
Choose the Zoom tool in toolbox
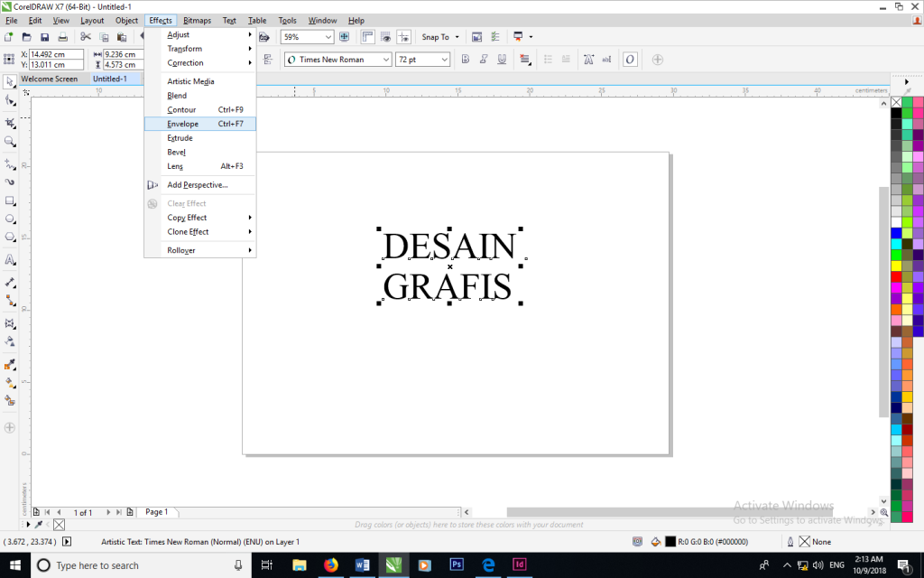10,142
